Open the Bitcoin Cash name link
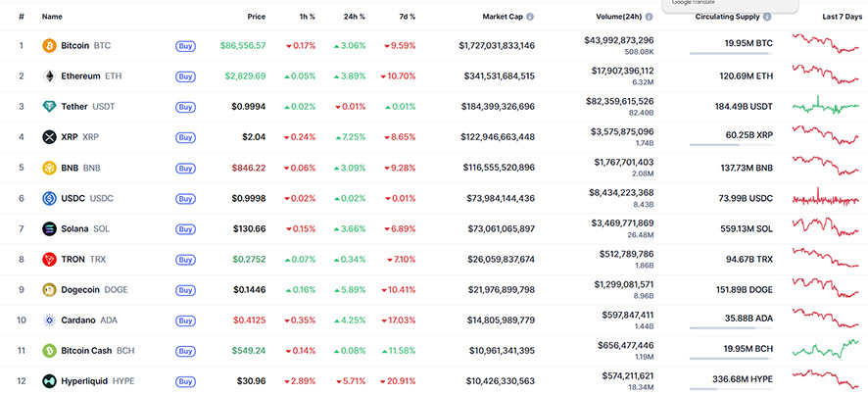868x395 pixels. [x=87, y=350]
